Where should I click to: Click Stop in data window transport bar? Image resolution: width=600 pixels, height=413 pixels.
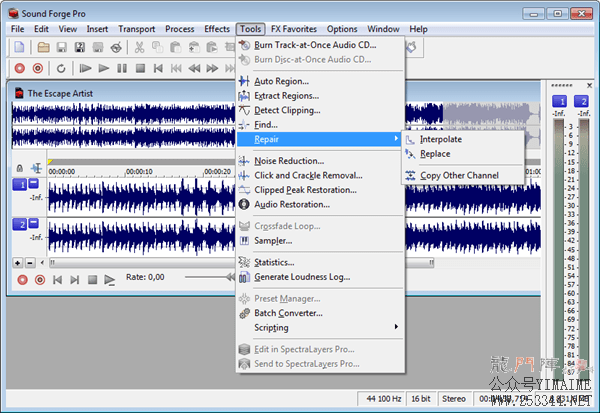click(92, 280)
